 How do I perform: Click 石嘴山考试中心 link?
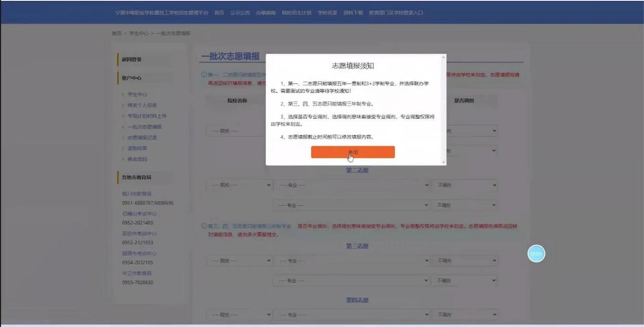click(139, 214)
